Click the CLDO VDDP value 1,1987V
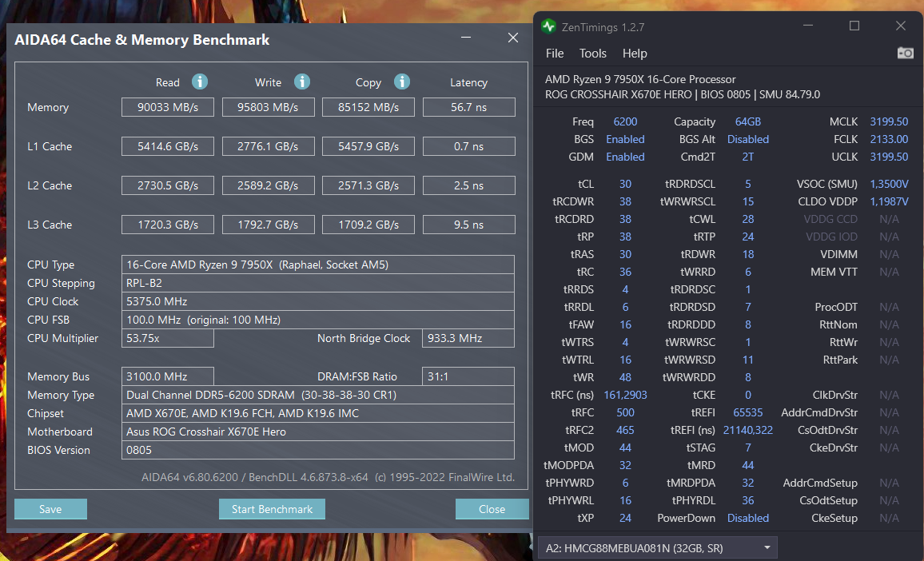This screenshot has height=561, width=924. point(889,201)
